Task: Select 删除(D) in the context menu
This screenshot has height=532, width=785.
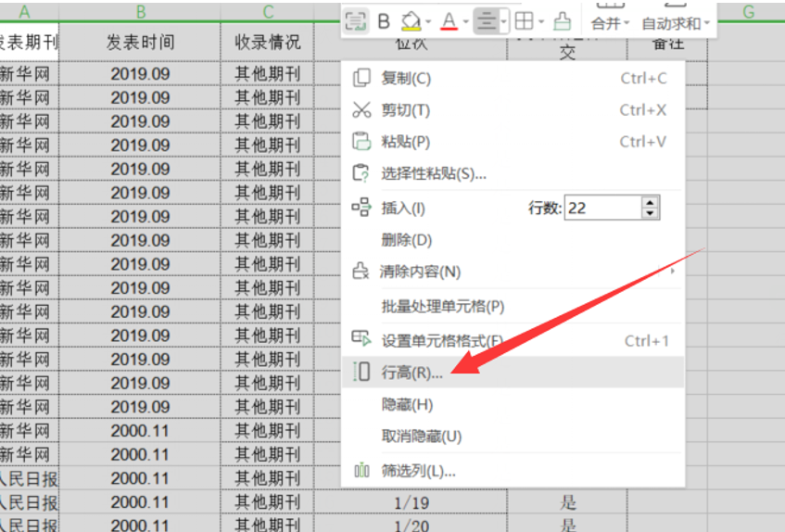Action: click(513, 240)
